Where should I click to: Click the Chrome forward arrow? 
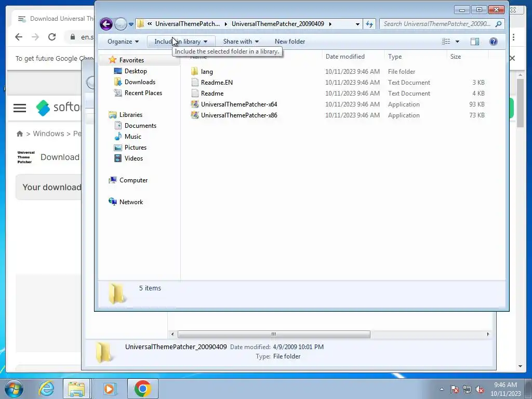35,37
